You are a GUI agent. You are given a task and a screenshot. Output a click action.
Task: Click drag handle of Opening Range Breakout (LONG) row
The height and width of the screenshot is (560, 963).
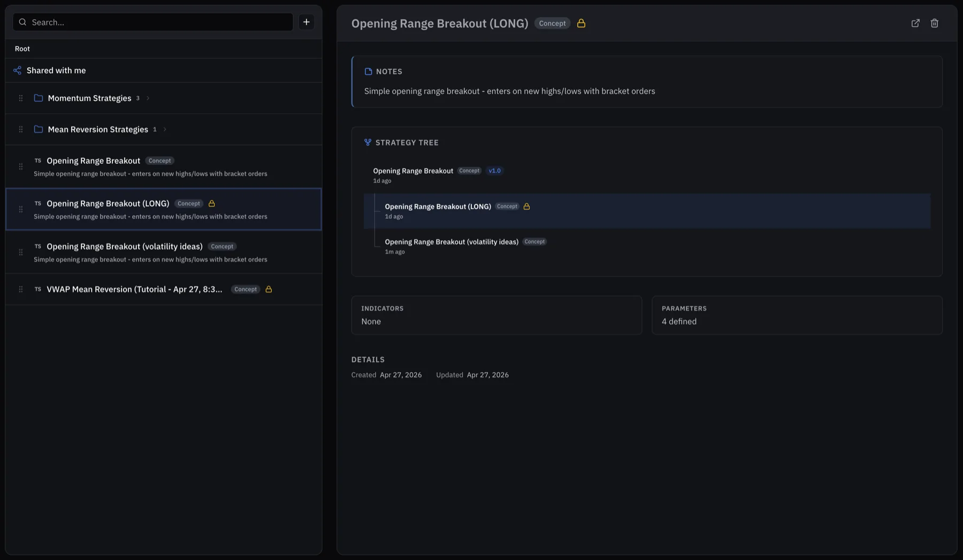tap(21, 209)
